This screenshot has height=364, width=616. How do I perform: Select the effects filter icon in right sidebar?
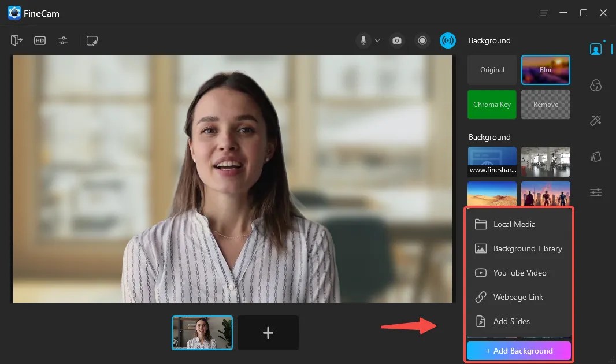click(596, 157)
